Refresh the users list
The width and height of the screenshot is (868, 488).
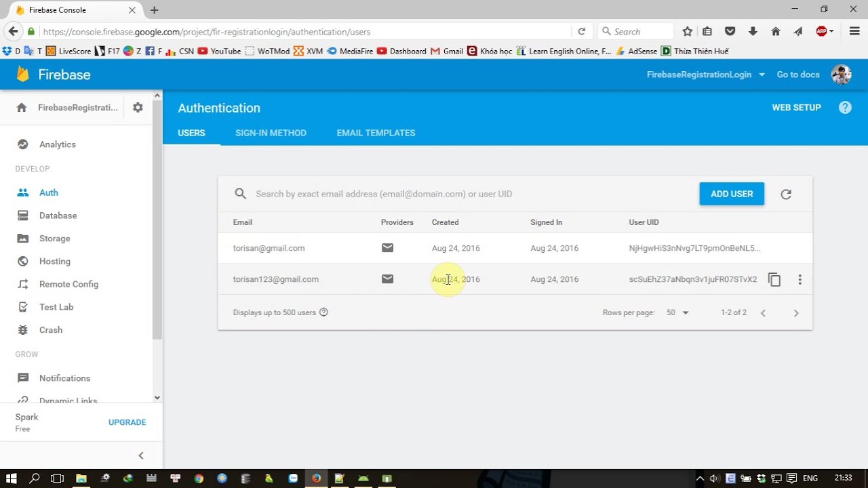coord(786,194)
